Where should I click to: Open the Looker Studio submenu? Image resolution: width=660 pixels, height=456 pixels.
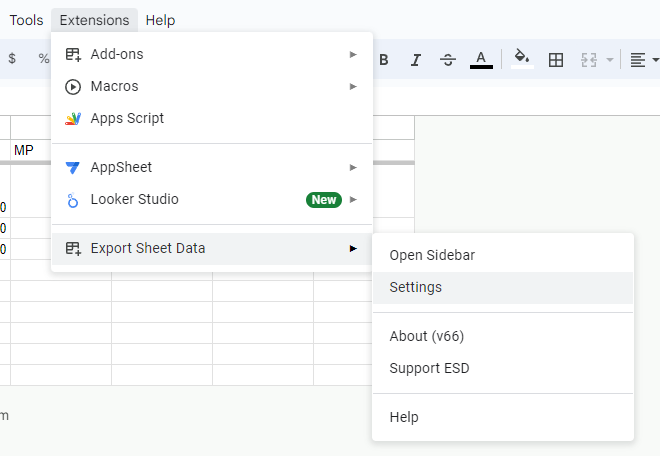pyautogui.click(x=212, y=199)
